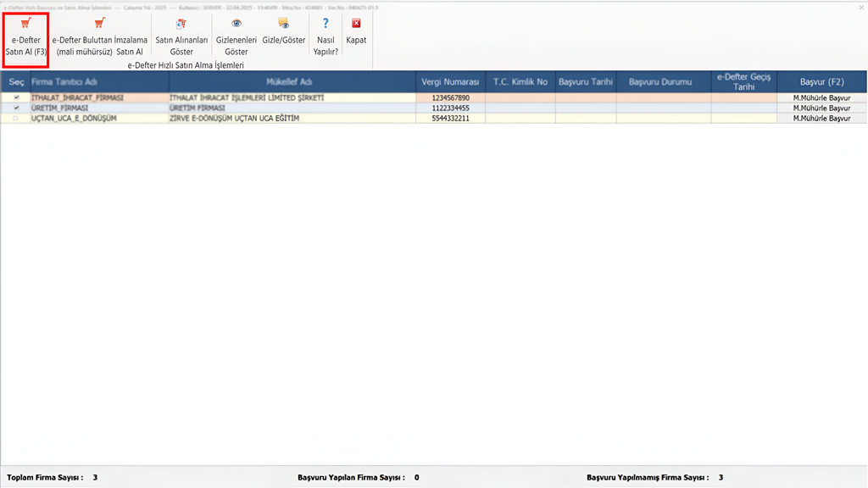This screenshot has height=488, width=868.
Task: Select the Başvuru Durumu column header
Action: click(x=664, y=82)
